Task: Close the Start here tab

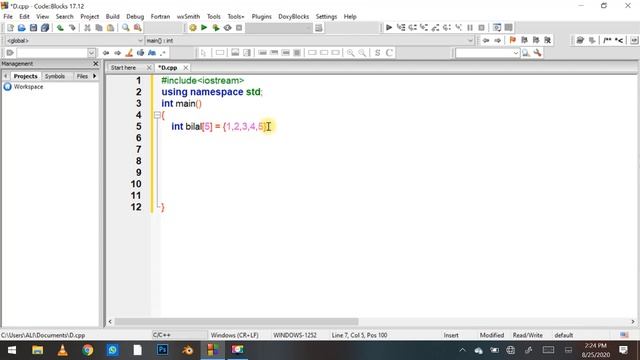Action: tap(149, 67)
